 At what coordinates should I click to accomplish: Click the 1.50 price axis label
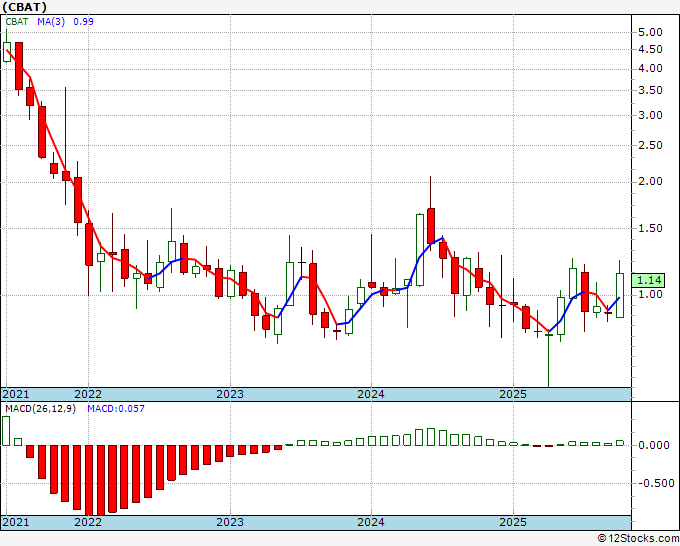(650, 228)
